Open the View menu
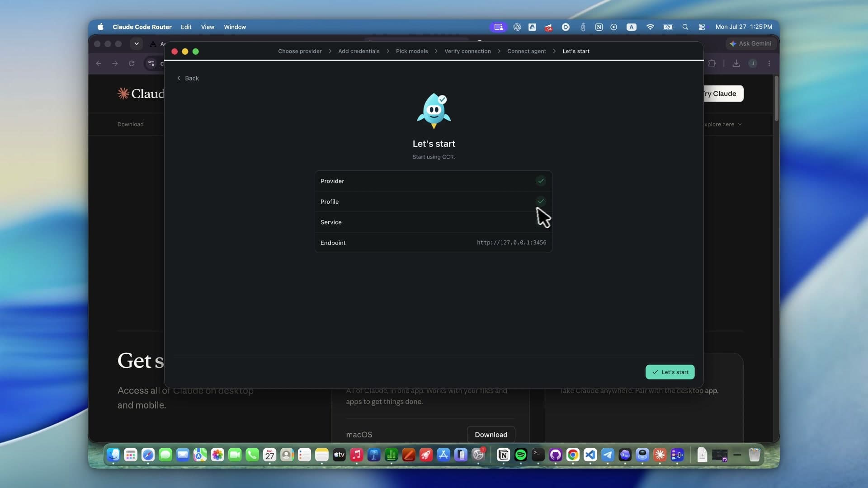 tap(208, 27)
